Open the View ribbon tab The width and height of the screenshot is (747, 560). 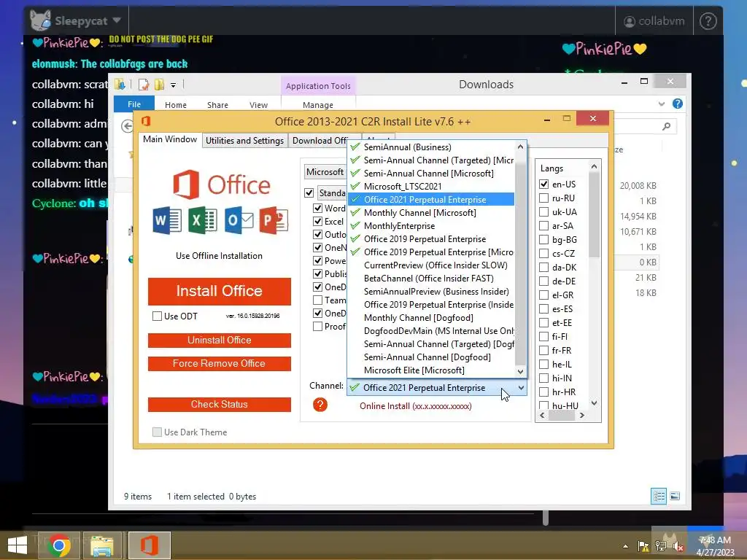click(x=258, y=105)
